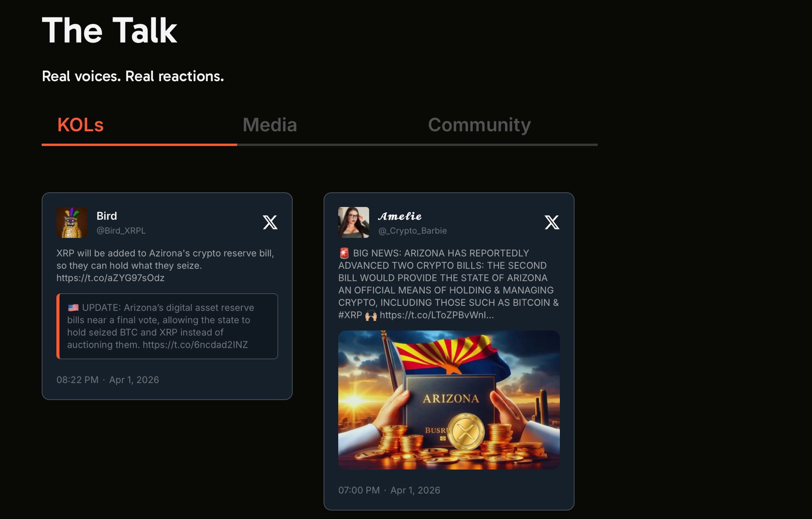Follow the t.co/aZYG97sOdz link
Viewport: 812px width, 519px height.
pos(110,278)
